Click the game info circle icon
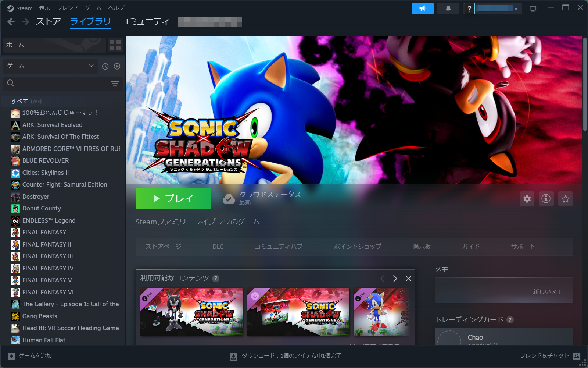 pos(546,199)
